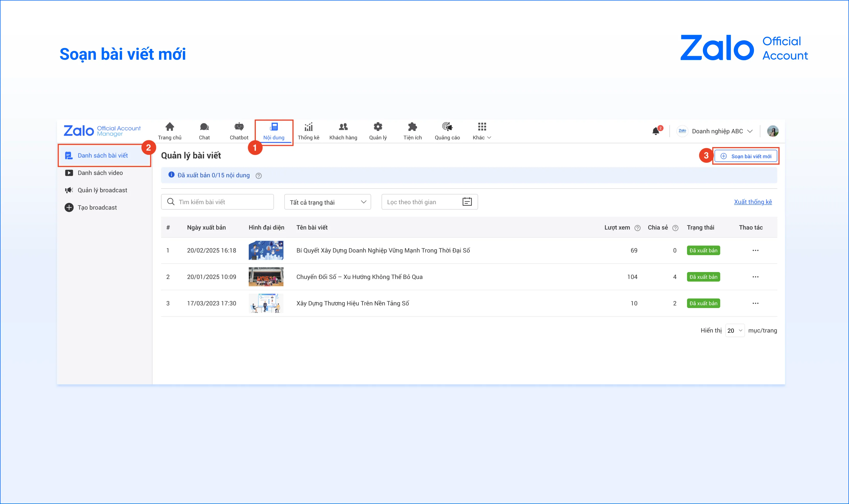
Task: Click help icon next to Lượt xem
Action: (637, 228)
